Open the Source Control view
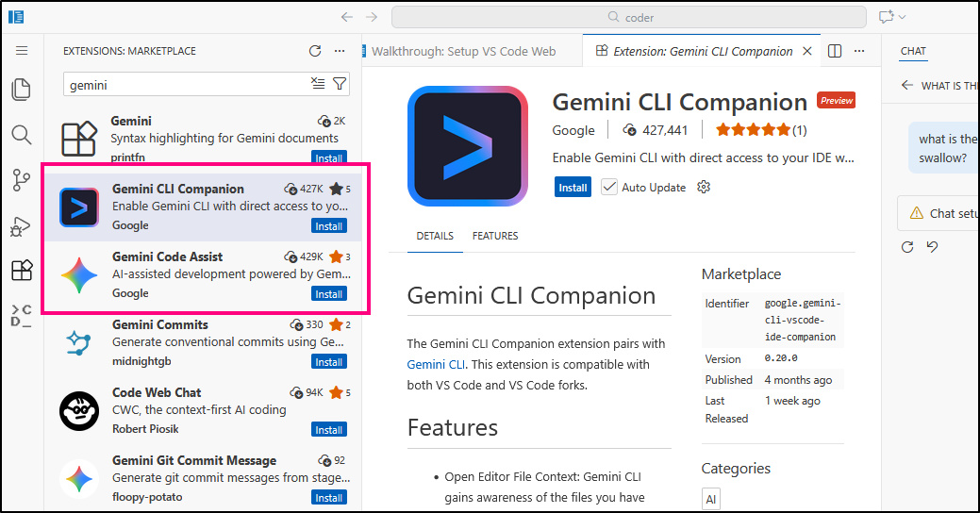Screen dimensions: 980x513 (21, 180)
